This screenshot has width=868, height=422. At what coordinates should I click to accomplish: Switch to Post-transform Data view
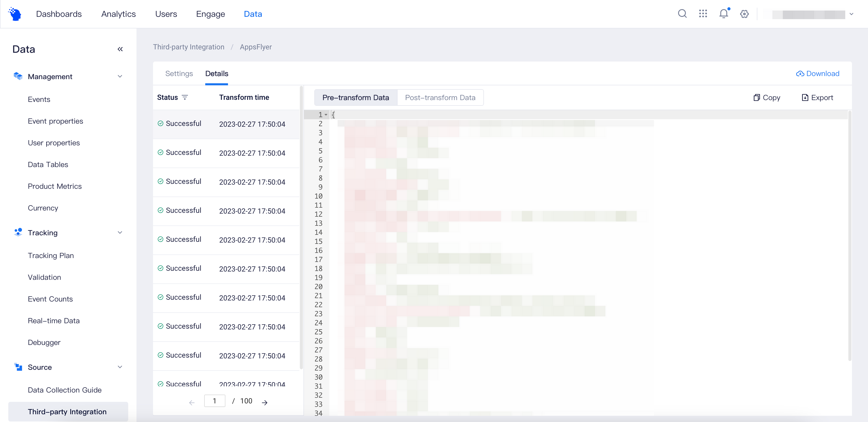440,97
